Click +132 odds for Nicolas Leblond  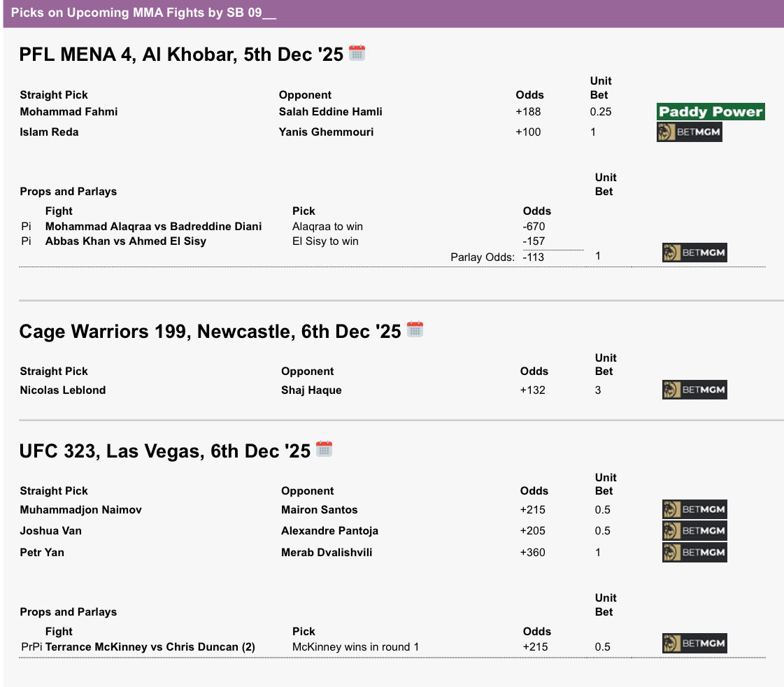click(x=532, y=390)
